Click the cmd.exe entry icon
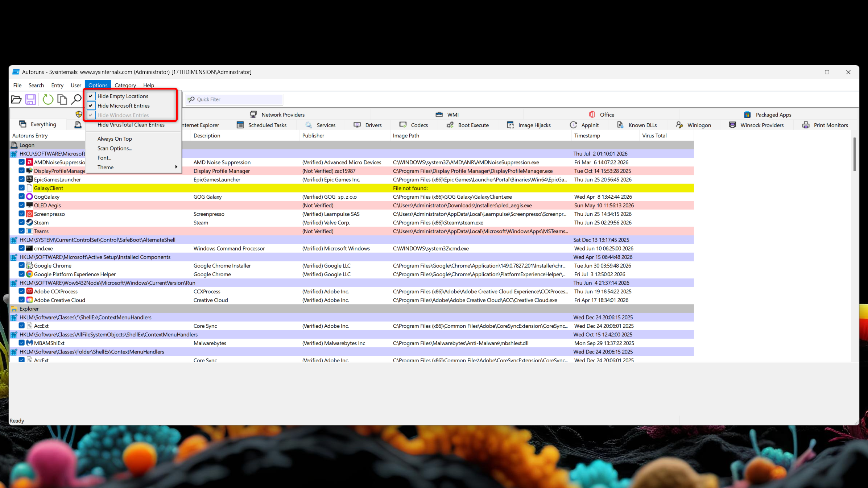 coord(30,248)
